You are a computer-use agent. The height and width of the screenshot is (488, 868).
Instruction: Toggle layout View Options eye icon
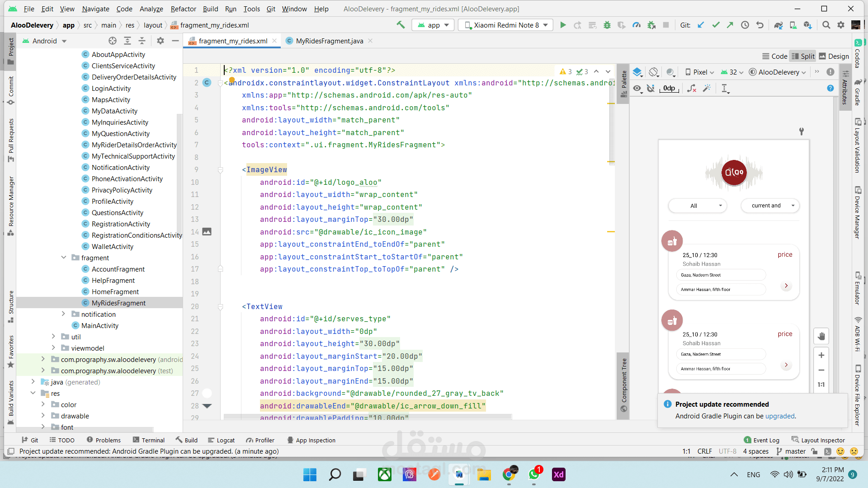[637, 89]
